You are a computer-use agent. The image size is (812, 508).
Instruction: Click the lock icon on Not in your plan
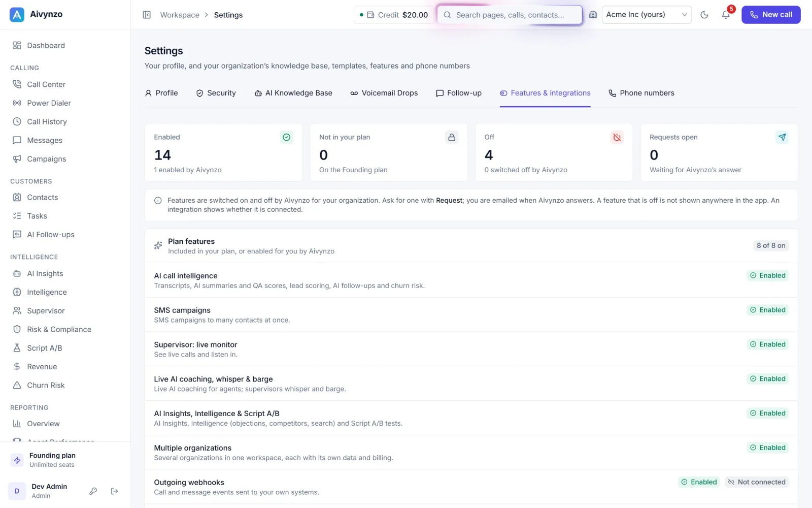click(x=452, y=137)
